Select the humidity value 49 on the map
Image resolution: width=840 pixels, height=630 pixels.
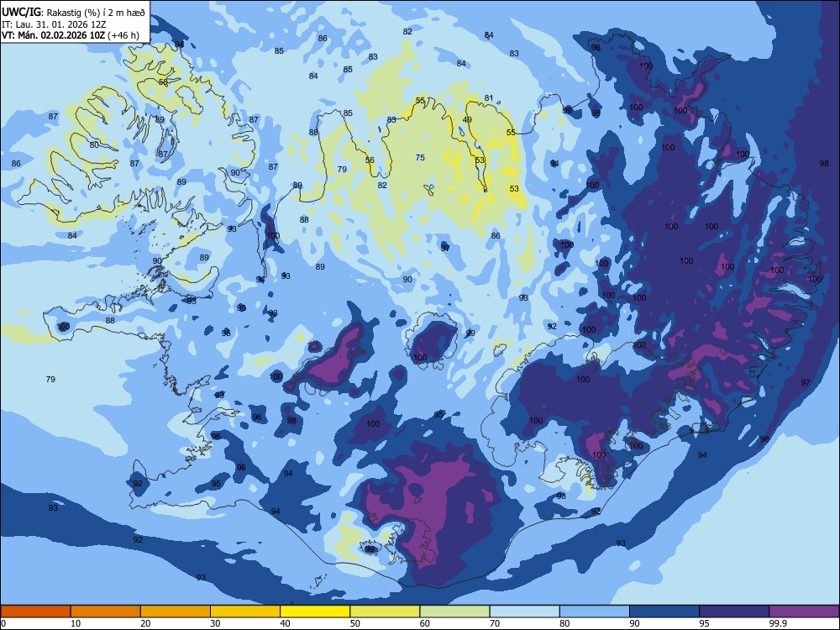coord(467,120)
